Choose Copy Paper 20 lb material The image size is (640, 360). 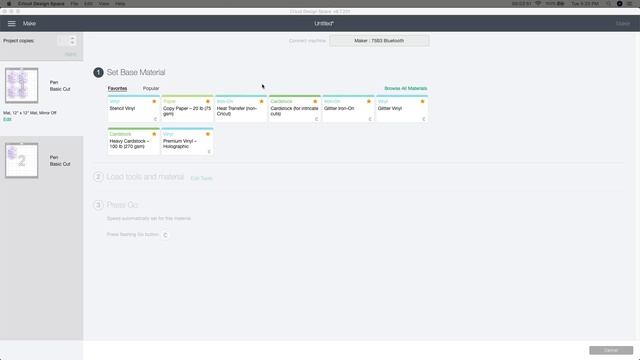click(187, 109)
